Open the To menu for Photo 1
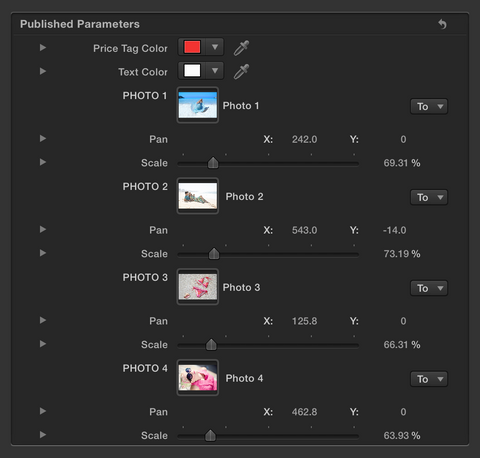The width and height of the screenshot is (480, 458). (x=429, y=106)
